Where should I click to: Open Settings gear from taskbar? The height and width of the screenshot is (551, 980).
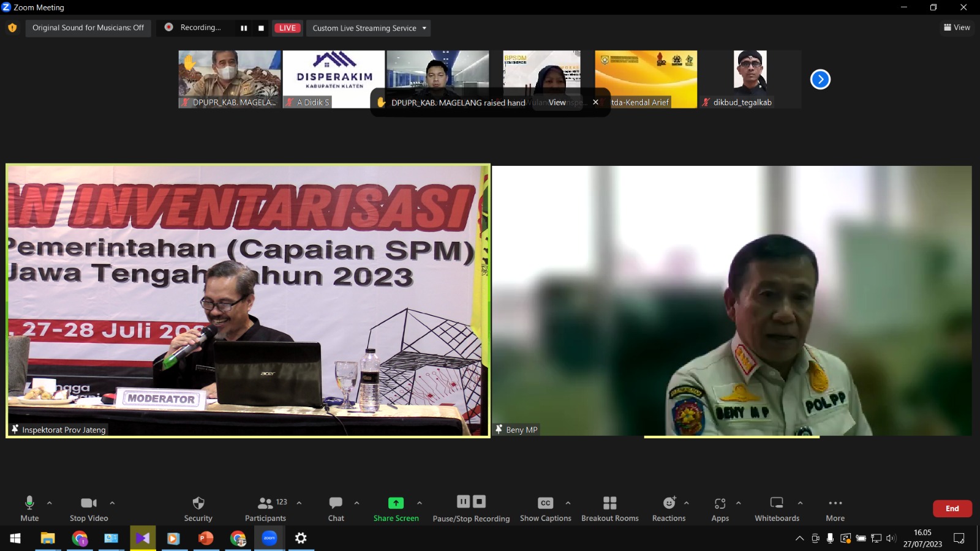301,538
